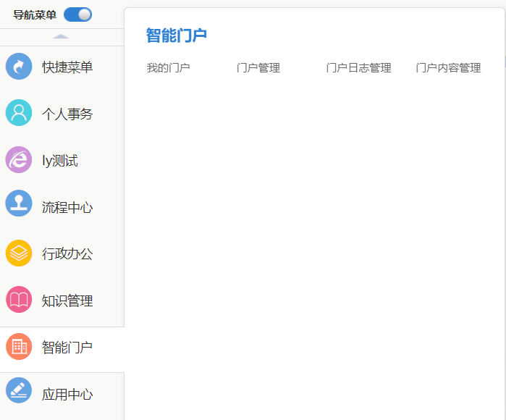The height and width of the screenshot is (420, 506).
Task: Open the 我的门户 link
Action: coord(168,68)
